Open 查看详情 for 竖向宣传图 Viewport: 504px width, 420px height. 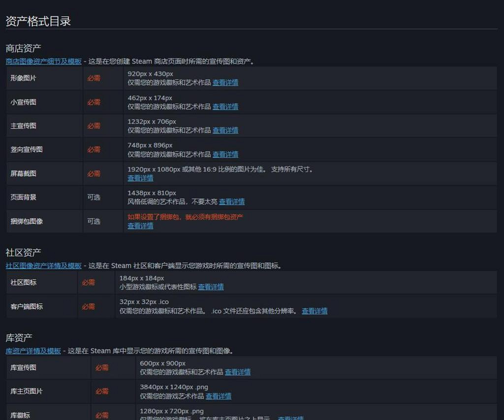(225, 154)
